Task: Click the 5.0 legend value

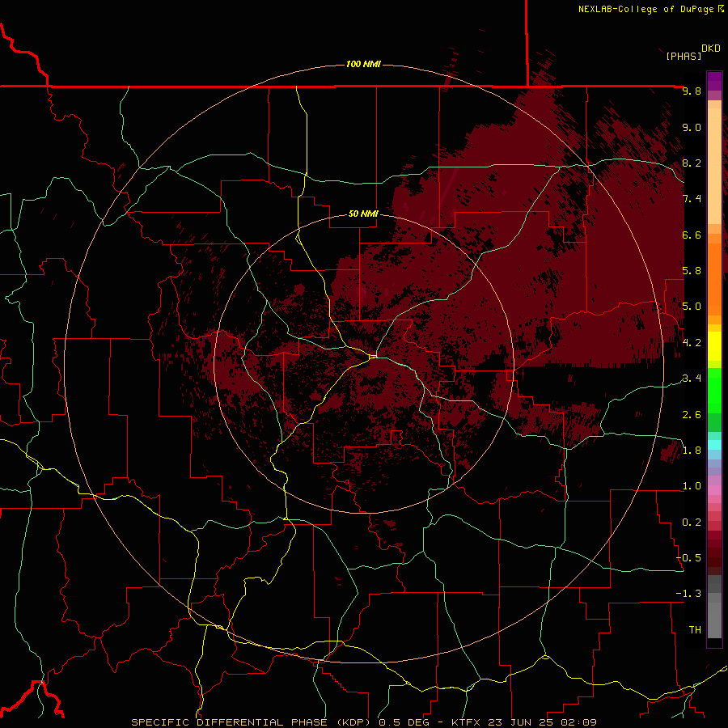Action: [692, 307]
